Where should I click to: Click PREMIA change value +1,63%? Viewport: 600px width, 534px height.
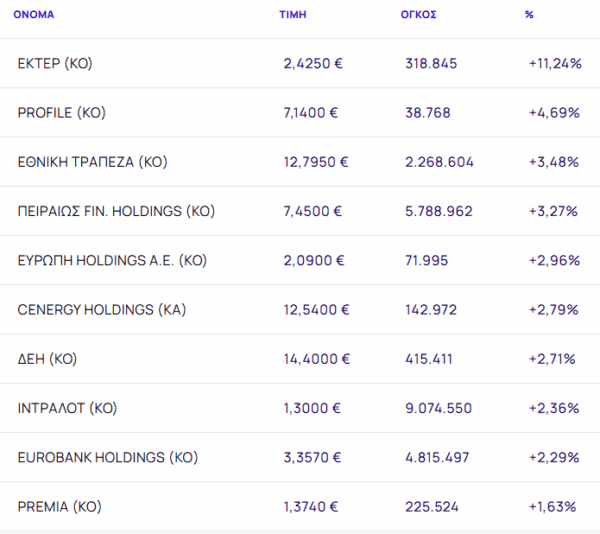tap(553, 507)
